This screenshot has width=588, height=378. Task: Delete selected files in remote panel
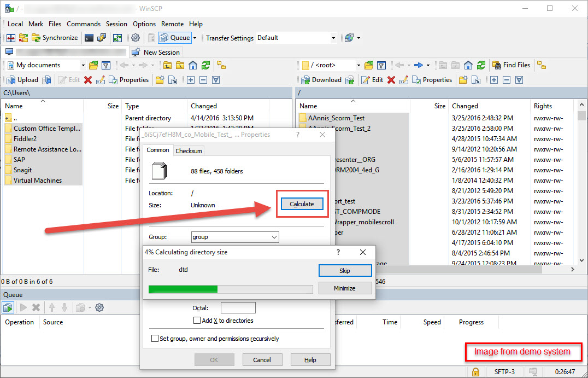pyautogui.click(x=391, y=80)
